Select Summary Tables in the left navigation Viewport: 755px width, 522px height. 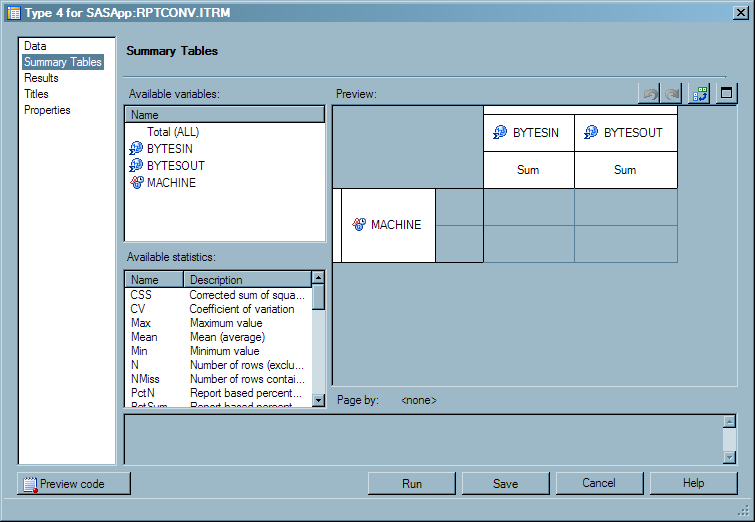63,62
